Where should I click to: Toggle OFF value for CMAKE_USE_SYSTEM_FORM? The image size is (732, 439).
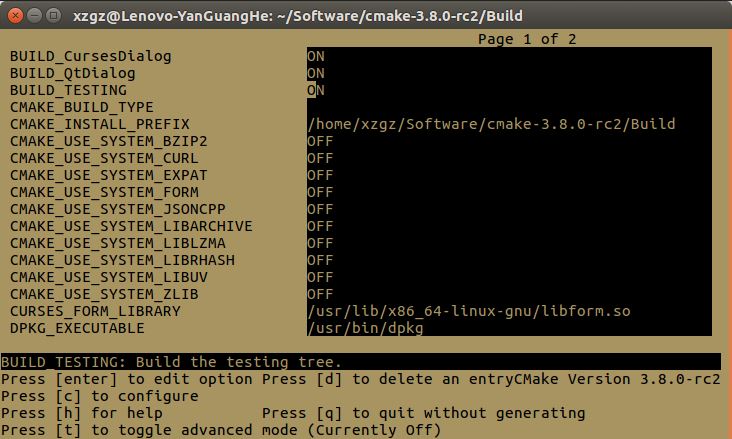[x=320, y=192]
